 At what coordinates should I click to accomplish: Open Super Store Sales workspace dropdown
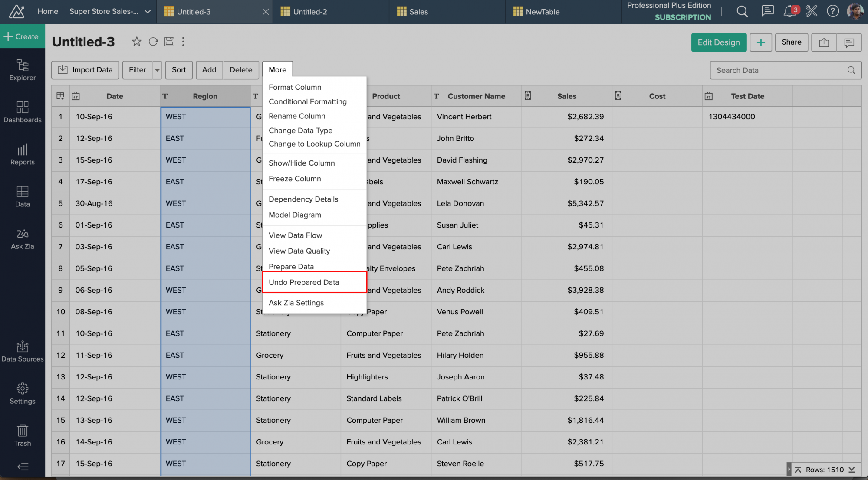click(x=148, y=12)
